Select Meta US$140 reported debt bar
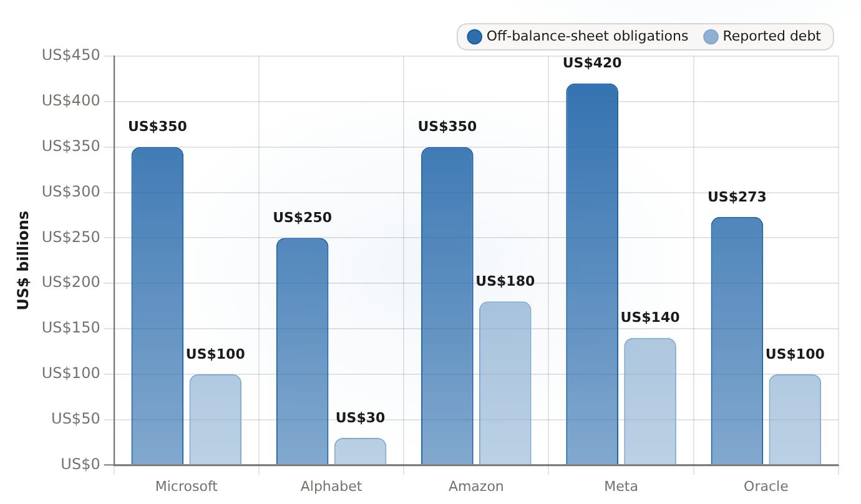861x504 pixels. (650, 402)
